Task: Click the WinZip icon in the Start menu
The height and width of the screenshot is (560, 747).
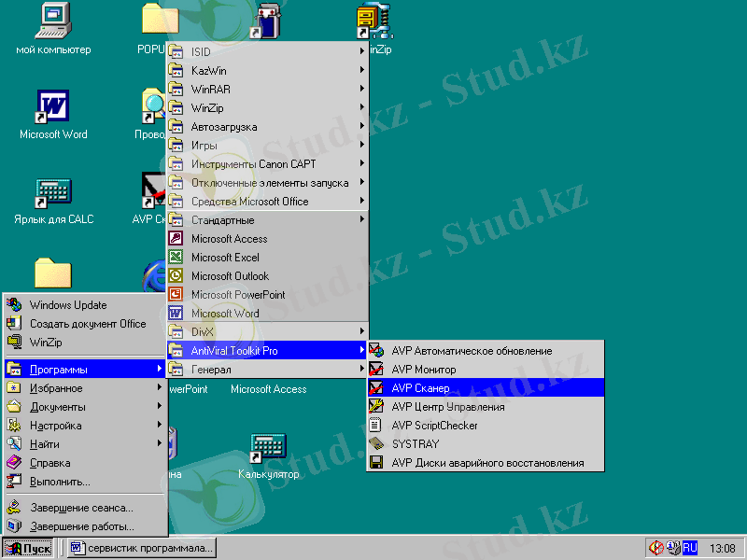Action: [x=14, y=342]
